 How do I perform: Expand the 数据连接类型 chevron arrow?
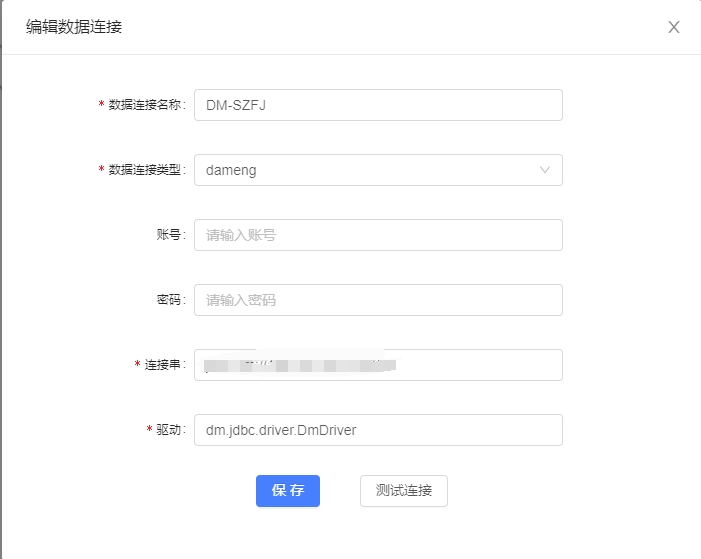[545, 170]
